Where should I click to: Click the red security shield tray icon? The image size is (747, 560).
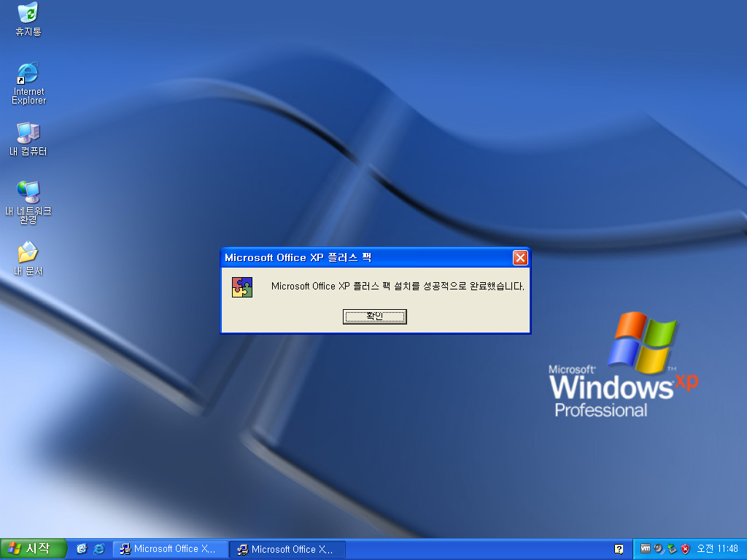[685, 548]
